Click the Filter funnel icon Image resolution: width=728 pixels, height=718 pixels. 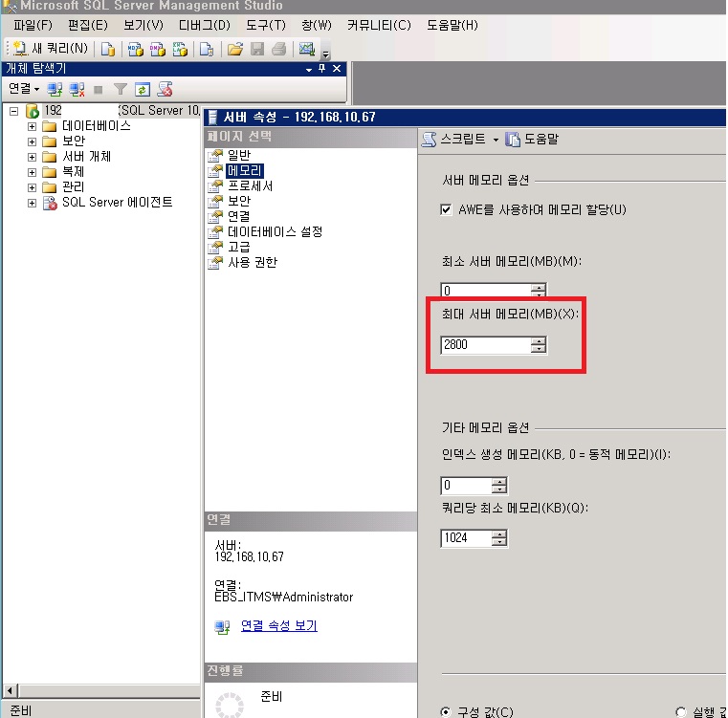click(121, 89)
